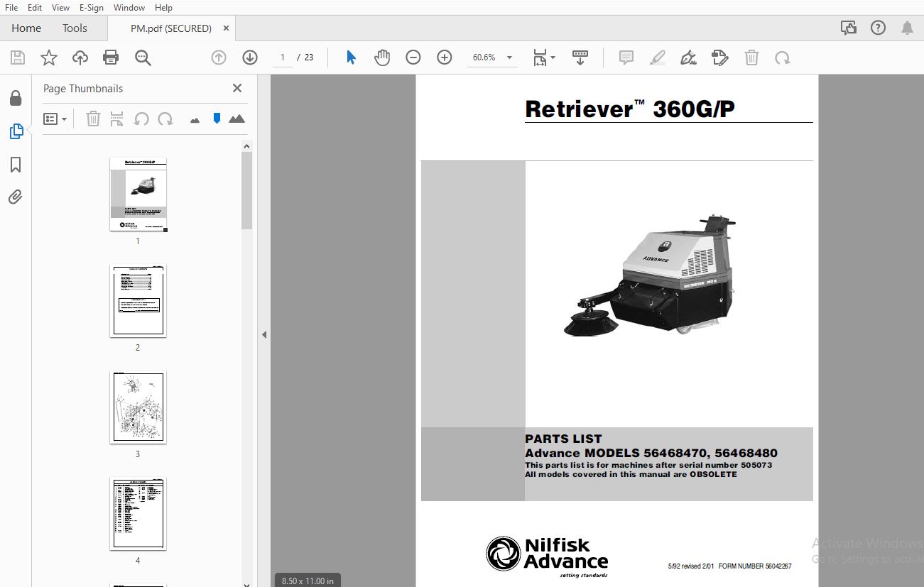Activate the selection arrow tool
Image resolution: width=924 pixels, height=587 pixels.
pyautogui.click(x=351, y=57)
